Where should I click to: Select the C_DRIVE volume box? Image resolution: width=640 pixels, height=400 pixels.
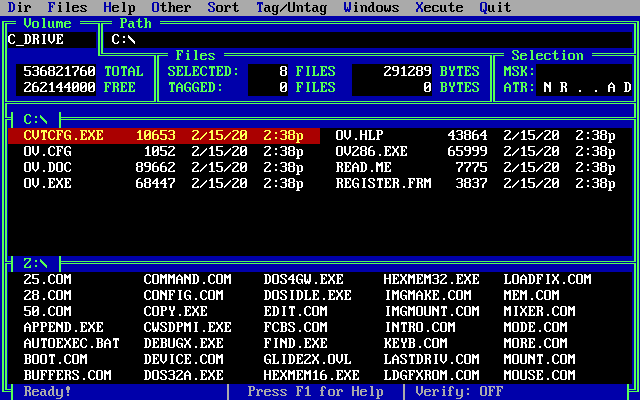(50, 40)
